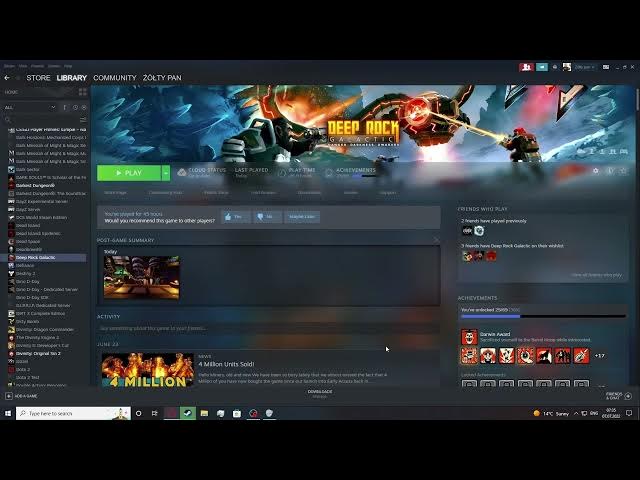Mark game as favorite star icon
640x480 pixels.
click(x=623, y=171)
